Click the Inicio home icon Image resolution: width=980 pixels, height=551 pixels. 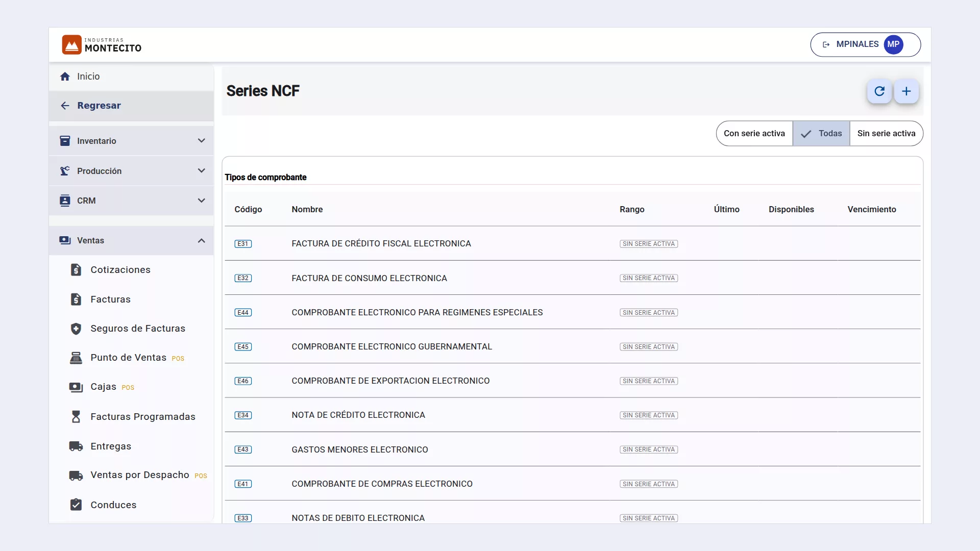(65, 77)
